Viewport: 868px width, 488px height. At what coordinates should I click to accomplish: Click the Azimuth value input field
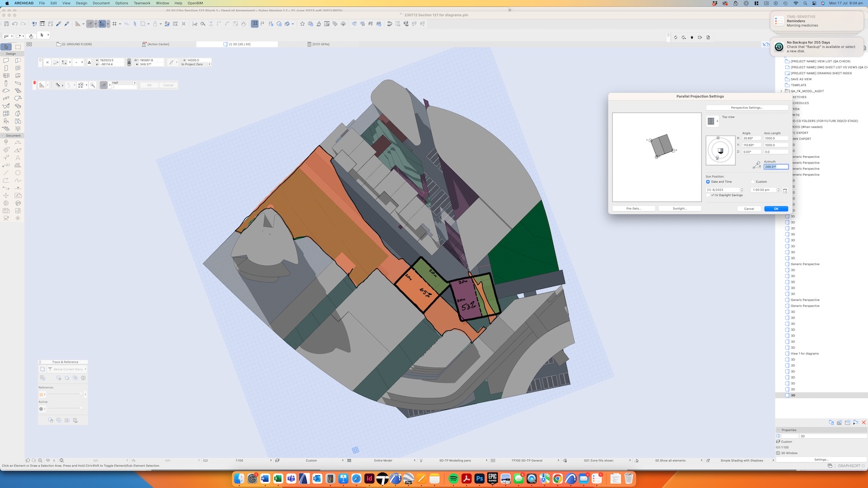[775, 167]
